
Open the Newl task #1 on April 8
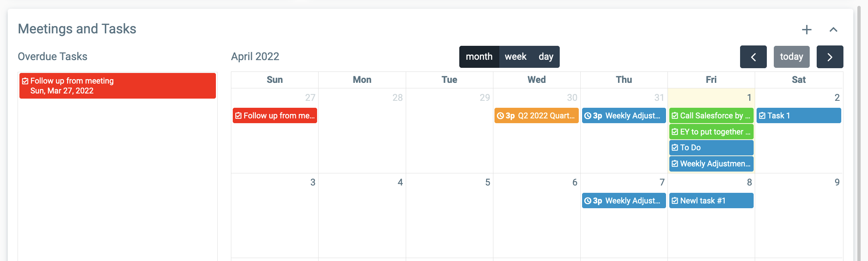click(711, 201)
